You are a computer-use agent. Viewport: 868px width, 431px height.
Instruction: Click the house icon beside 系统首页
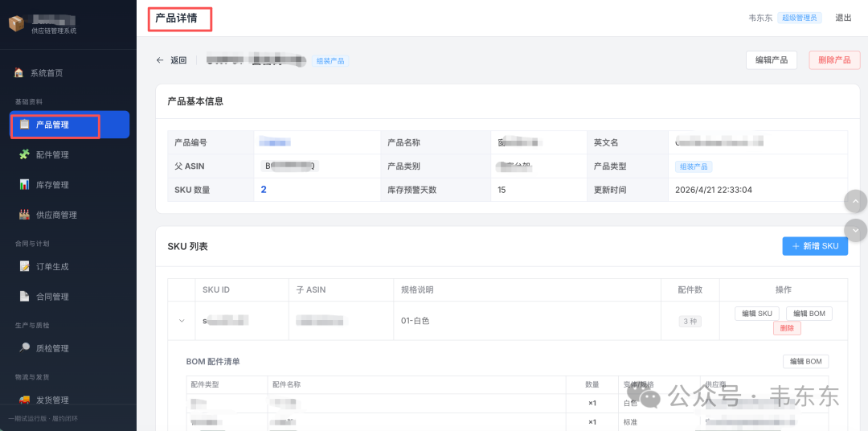(x=18, y=72)
